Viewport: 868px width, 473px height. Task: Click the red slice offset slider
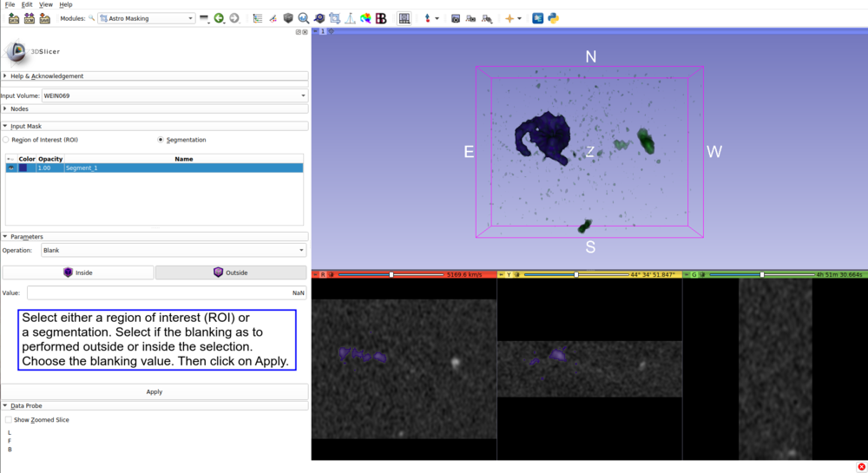click(391, 274)
